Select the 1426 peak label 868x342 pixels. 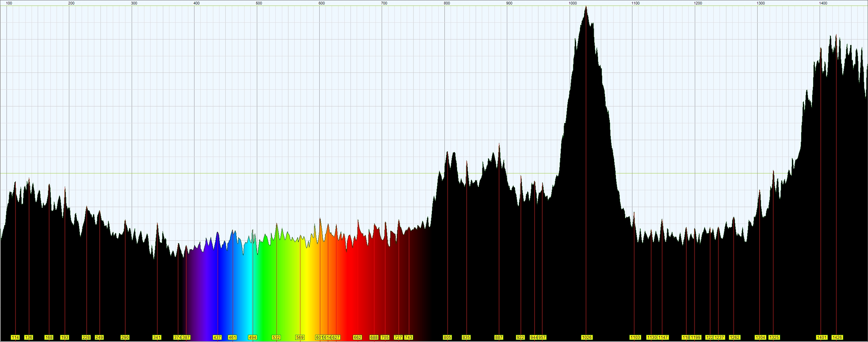[837, 338]
